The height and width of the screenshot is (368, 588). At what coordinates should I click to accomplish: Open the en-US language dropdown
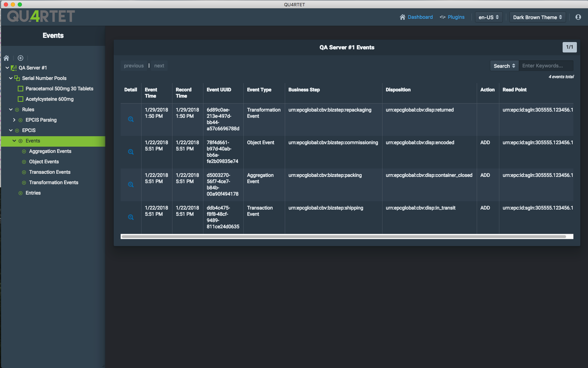[x=489, y=17]
